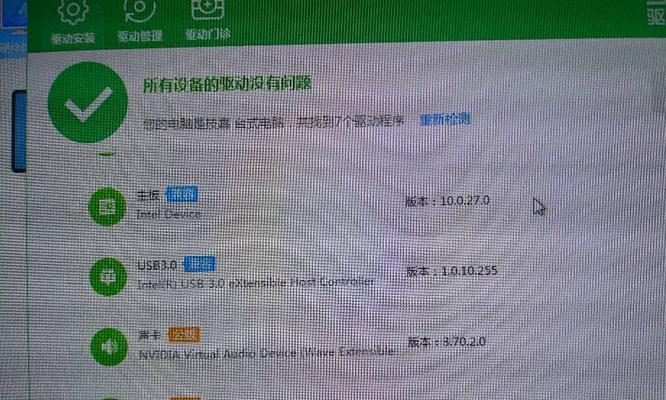Click the 声卡 speaker device icon
The width and height of the screenshot is (666, 400).
point(109,347)
